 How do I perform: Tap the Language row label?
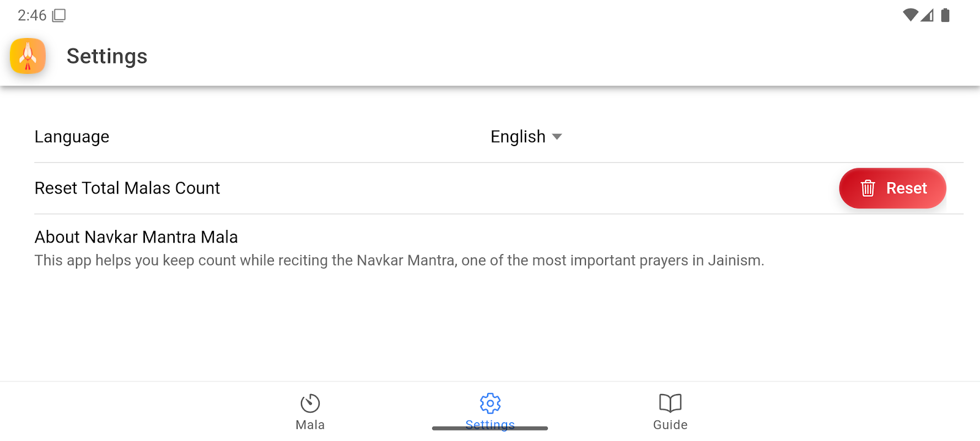[72, 137]
